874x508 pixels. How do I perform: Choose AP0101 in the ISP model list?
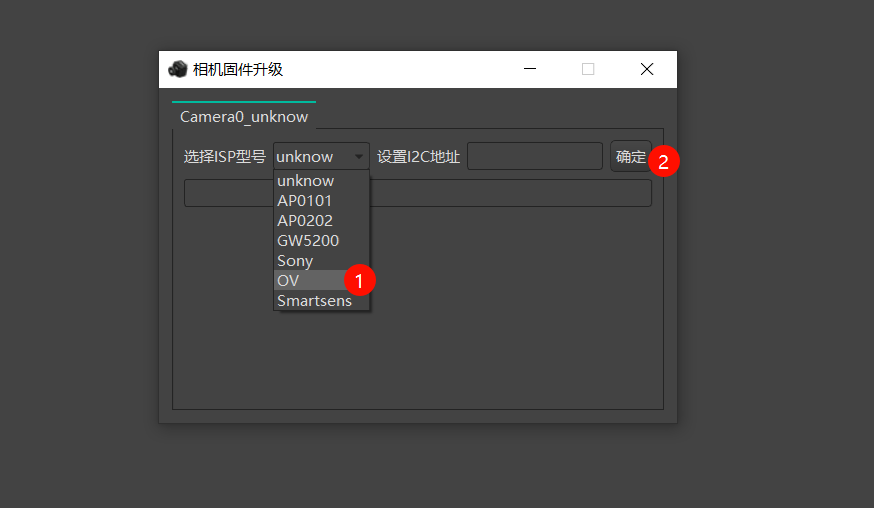(x=305, y=201)
